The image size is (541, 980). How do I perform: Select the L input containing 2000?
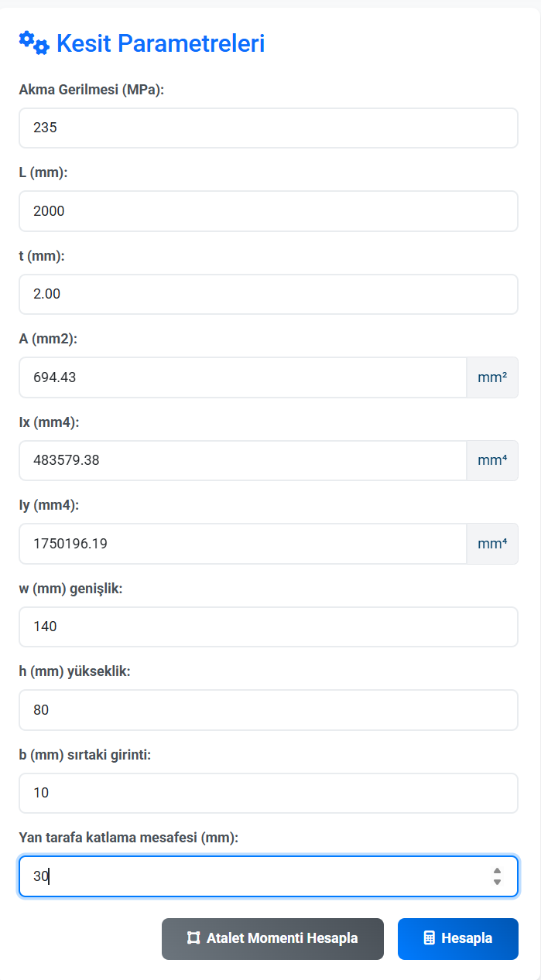tap(269, 211)
